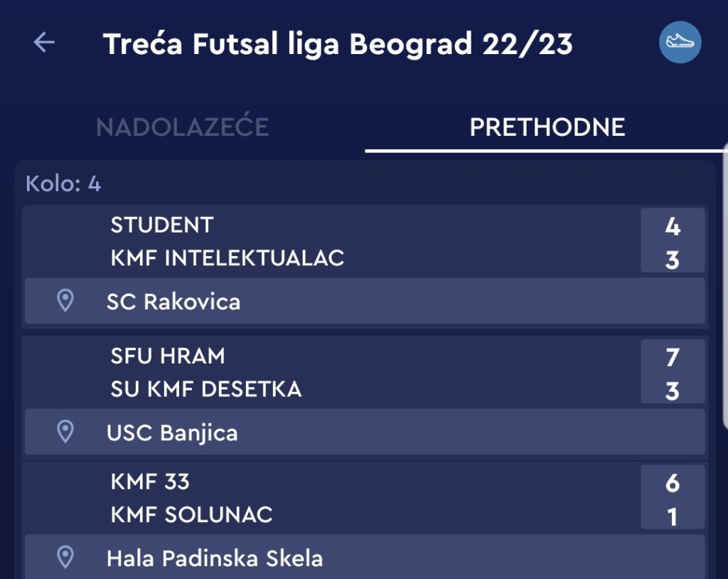
Task: Select the SU KMF DESETKA team name
Action: pos(206,388)
